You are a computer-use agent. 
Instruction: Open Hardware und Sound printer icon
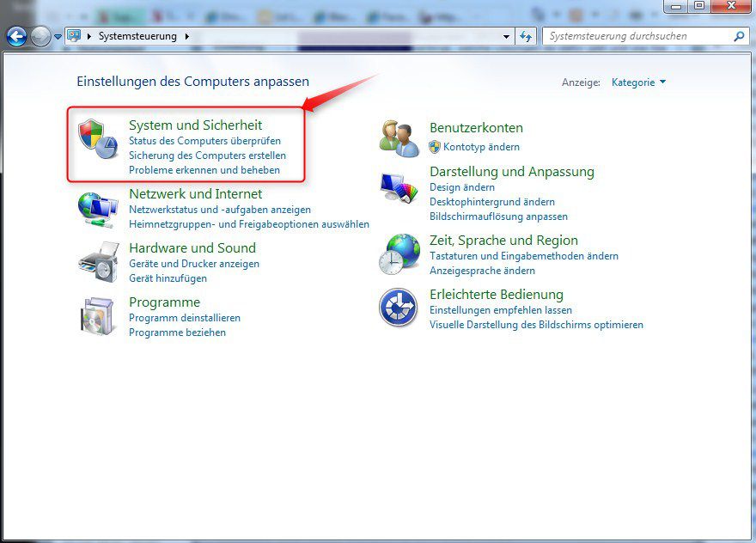click(x=101, y=262)
